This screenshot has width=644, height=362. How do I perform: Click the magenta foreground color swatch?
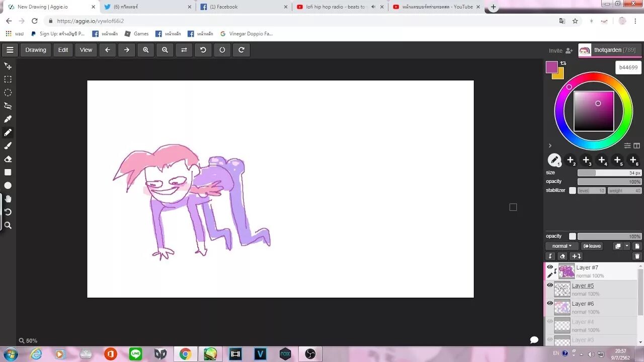click(551, 66)
